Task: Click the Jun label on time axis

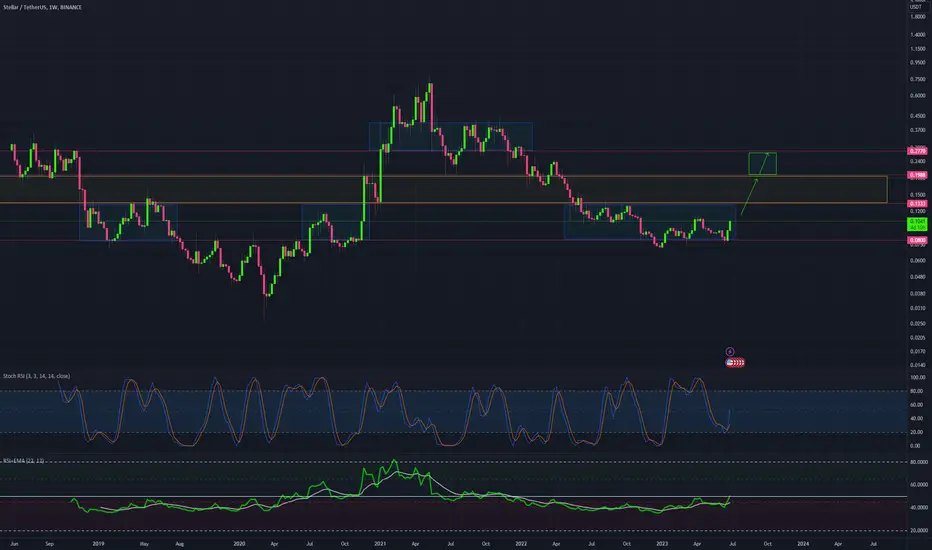Action: (x=14, y=543)
